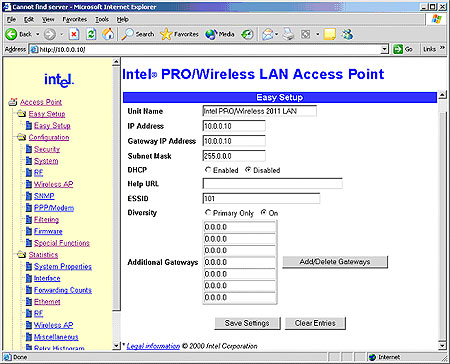
Task: Click the Save Settings button
Action: click(x=247, y=323)
